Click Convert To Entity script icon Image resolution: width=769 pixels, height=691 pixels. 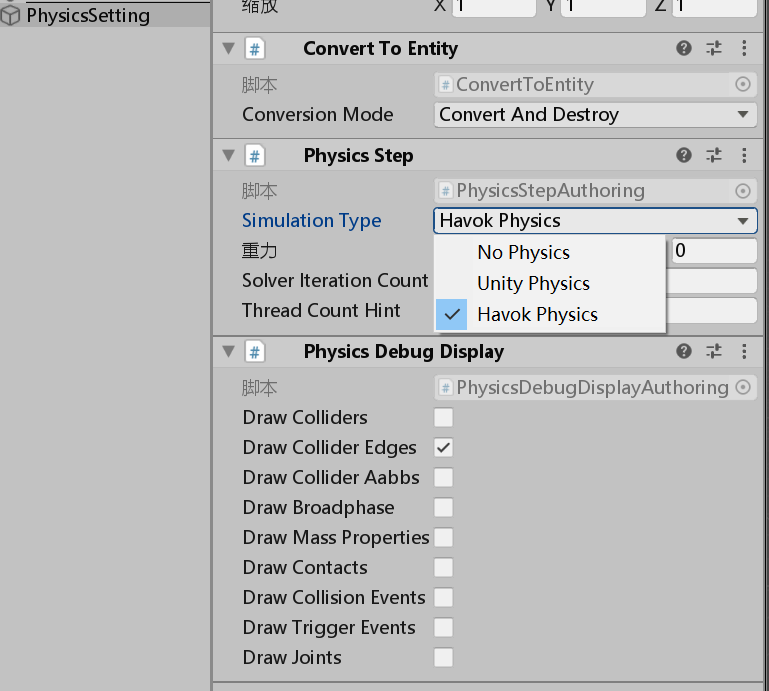click(255, 49)
